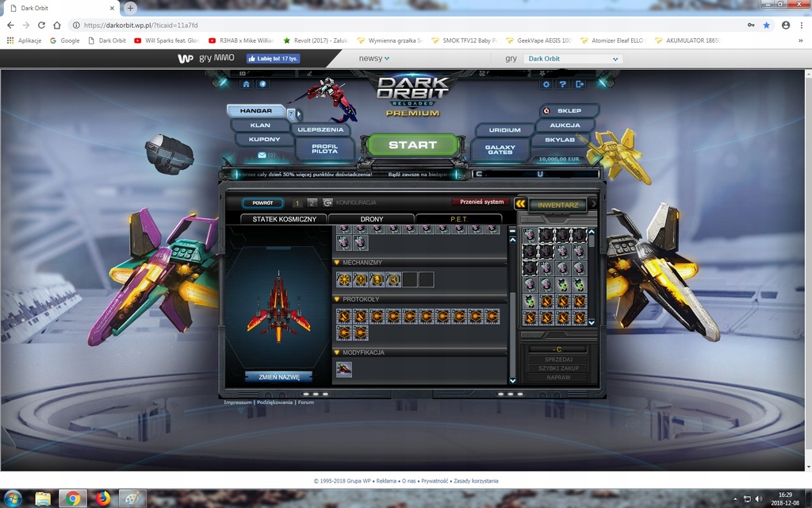Open the AUKCJA menu item
Image resolution: width=812 pixels, height=508 pixels.
coord(565,125)
